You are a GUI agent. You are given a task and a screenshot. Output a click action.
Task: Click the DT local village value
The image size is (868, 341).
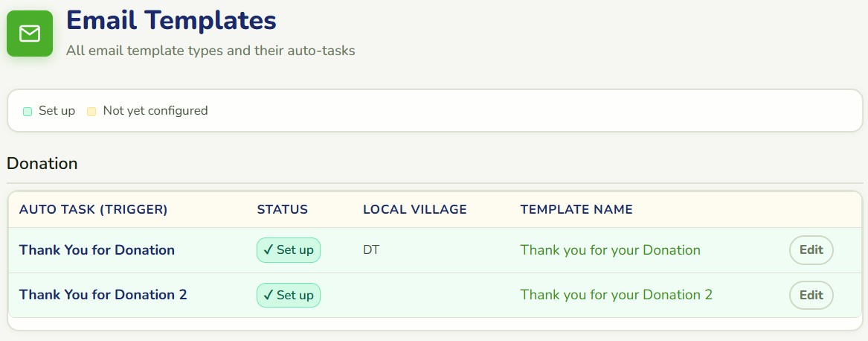[371, 250]
